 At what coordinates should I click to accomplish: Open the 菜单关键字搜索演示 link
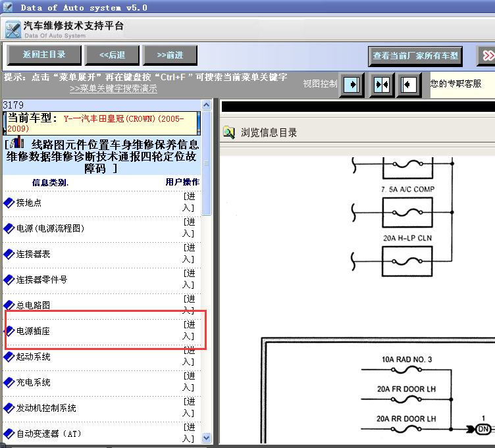click(113, 88)
